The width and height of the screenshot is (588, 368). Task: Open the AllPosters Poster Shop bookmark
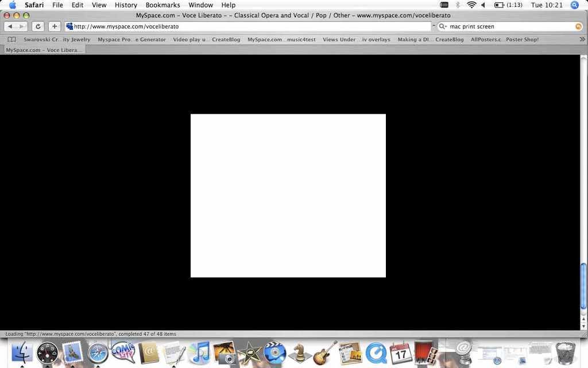click(x=504, y=40)
